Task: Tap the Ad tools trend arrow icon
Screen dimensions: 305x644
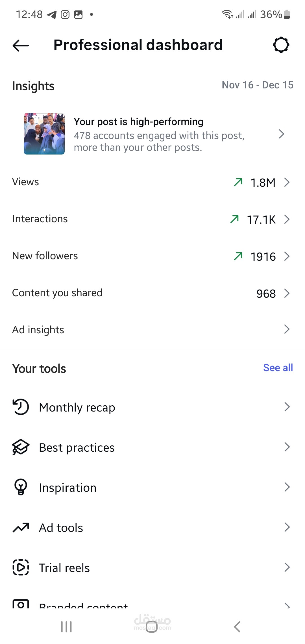Action: click(x=21, y=527)
